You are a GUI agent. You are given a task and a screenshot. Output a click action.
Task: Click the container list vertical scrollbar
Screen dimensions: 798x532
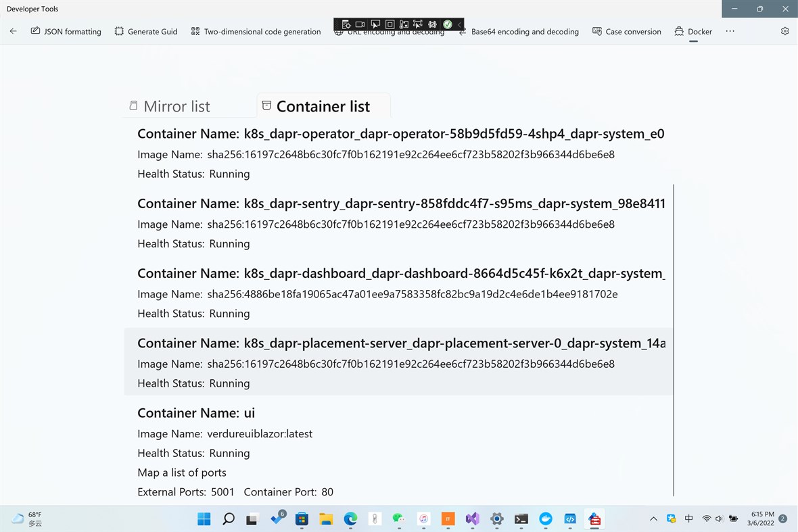(x=674, y=340)
